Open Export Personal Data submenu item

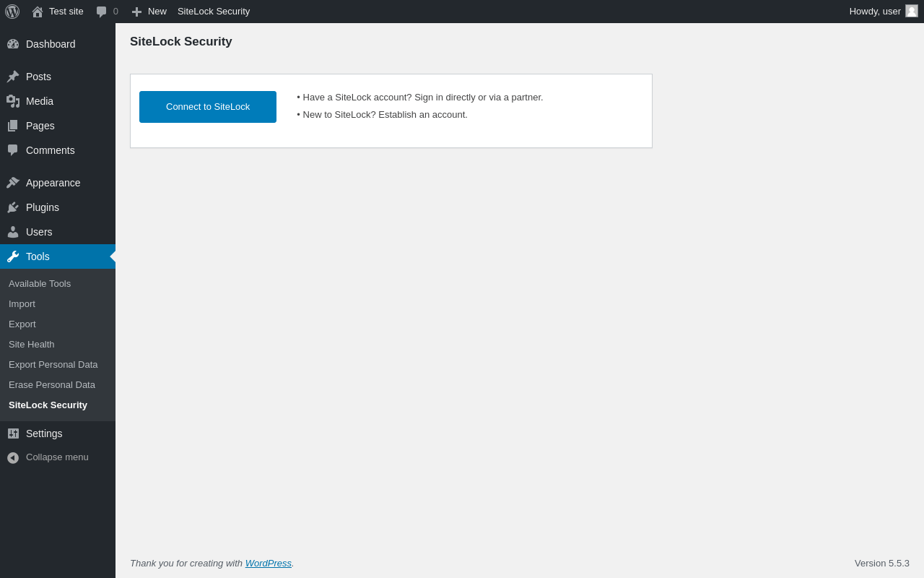(53, 365)
